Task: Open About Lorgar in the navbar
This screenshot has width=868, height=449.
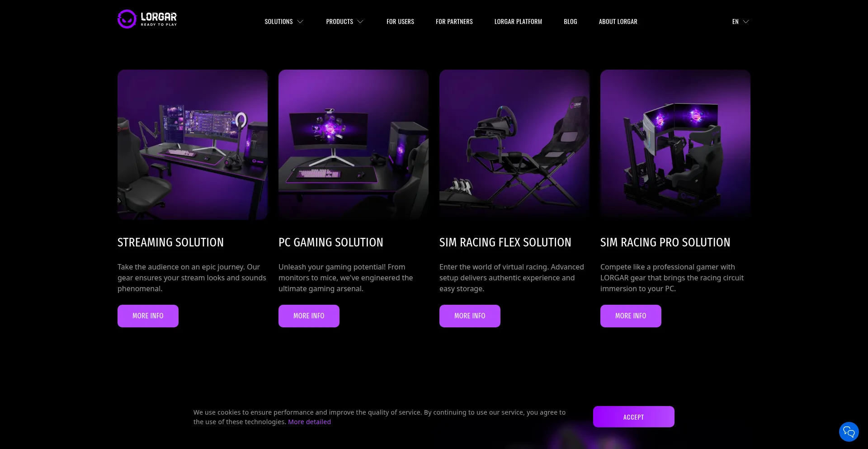Action: coord(618,22)
